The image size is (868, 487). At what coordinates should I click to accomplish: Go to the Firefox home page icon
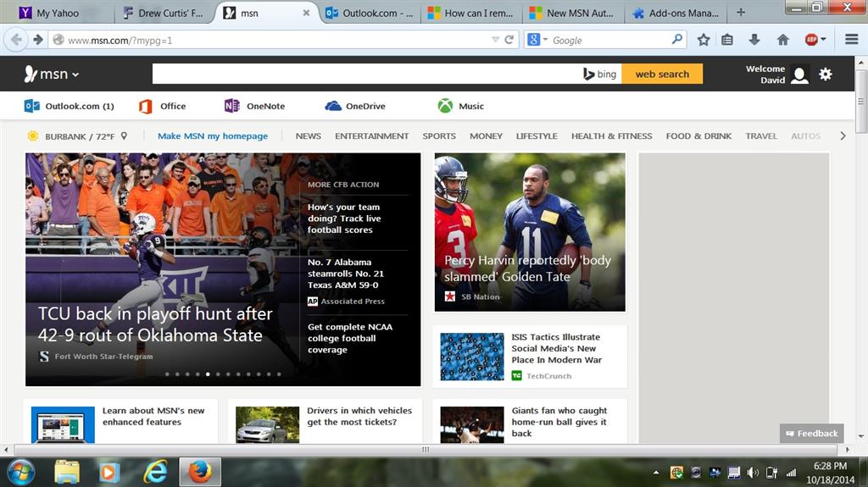782,40
